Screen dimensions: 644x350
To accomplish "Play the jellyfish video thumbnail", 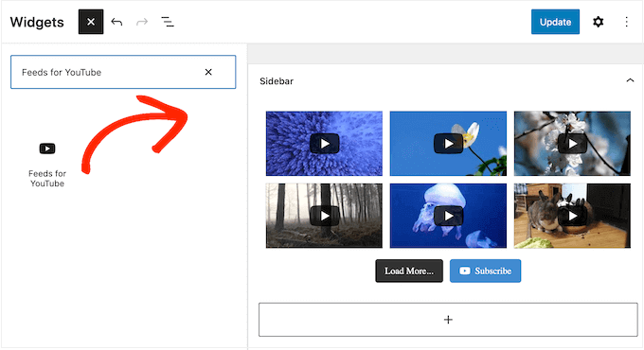I will coord(448,216).
